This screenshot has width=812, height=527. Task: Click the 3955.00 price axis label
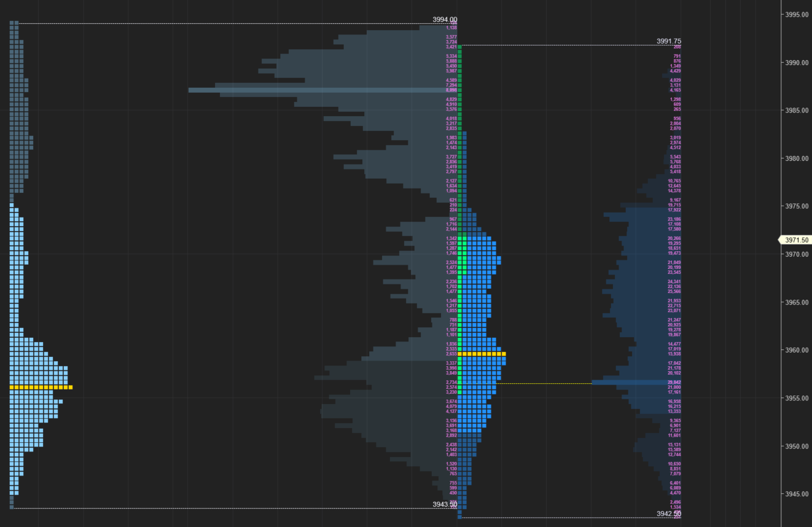click(798, 398)
